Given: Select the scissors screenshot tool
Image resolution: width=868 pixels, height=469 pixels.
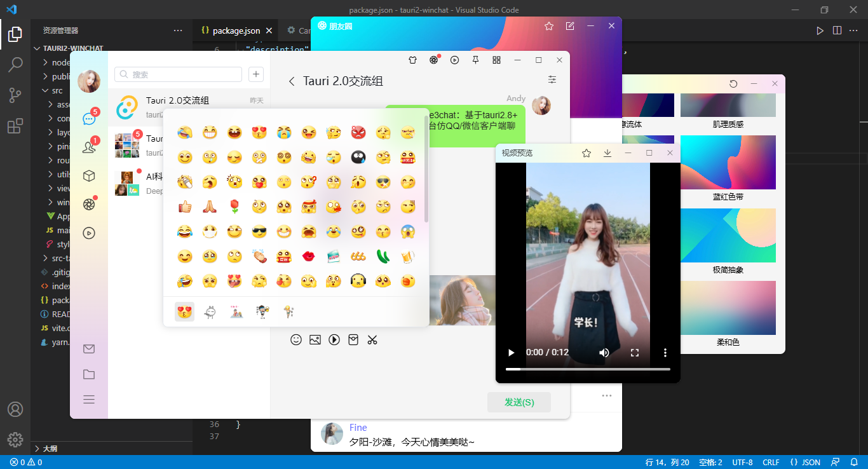Looking at the screenshot, I should point(372,340).
